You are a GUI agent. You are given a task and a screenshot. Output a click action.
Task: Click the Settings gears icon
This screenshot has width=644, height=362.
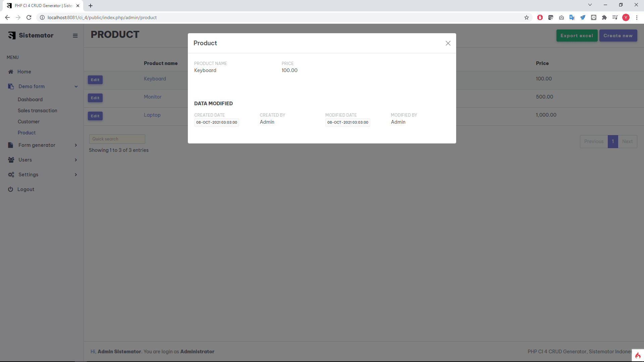[11, 175]
